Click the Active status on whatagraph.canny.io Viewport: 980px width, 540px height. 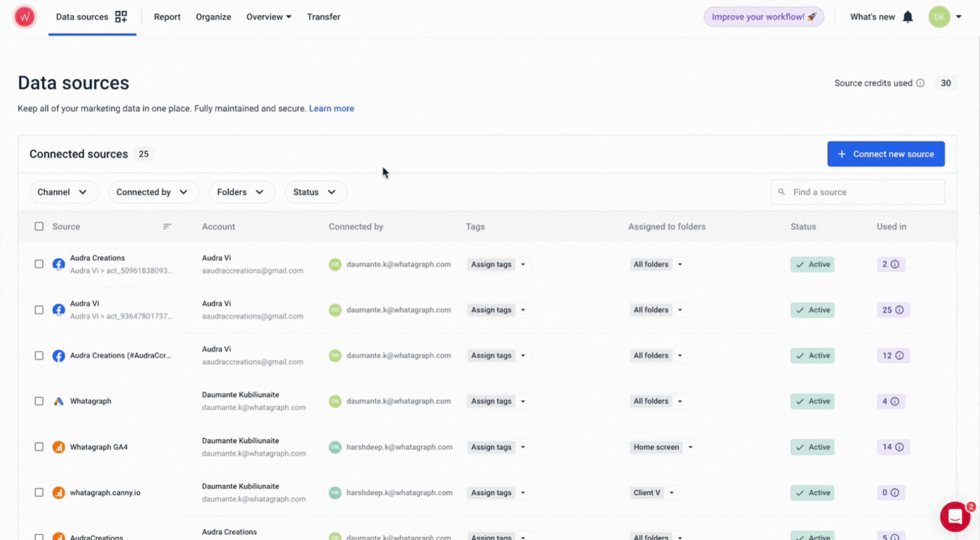point(813,492)
